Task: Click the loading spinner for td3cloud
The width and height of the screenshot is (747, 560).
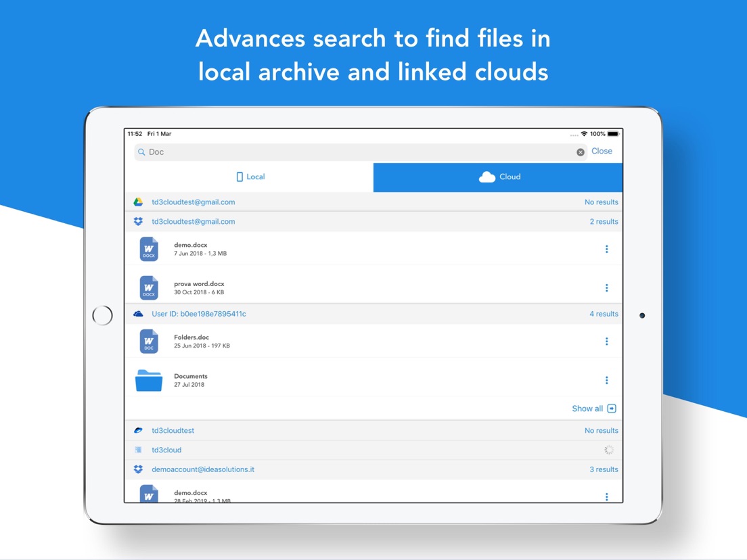Action: click(609, 450)
